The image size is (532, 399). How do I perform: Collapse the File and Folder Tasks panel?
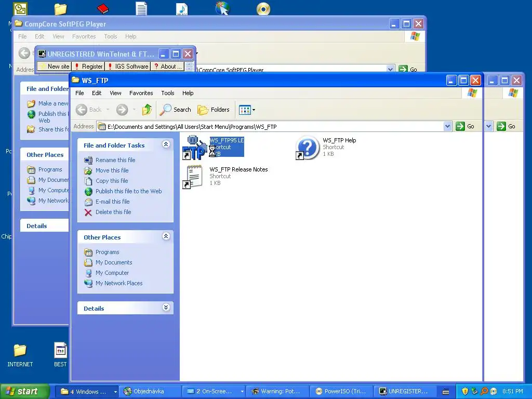pyautogui.click(x=166, y=144)
